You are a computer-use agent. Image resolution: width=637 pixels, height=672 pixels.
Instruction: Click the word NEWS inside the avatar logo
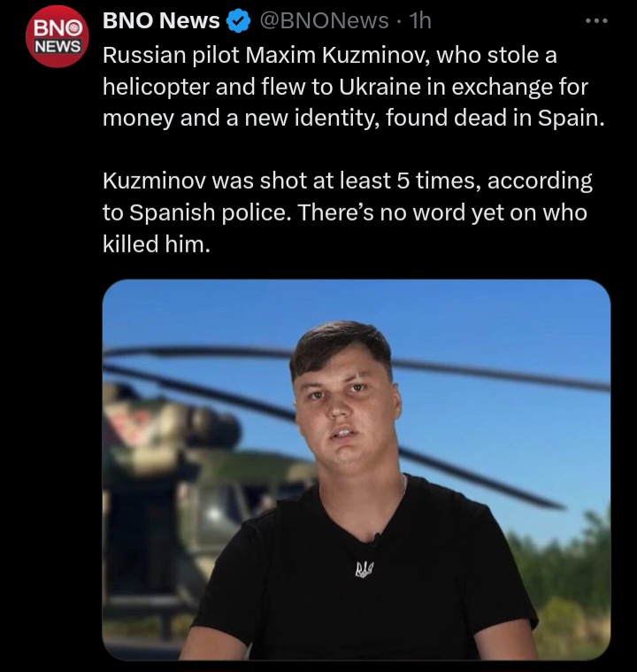click(58, 46)
